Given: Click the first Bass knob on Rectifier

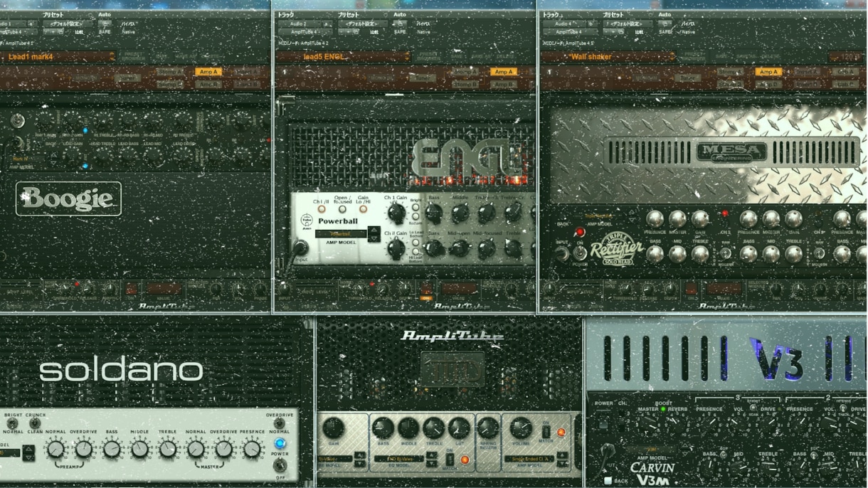Looking at the screenshot, I should coord(655,253).
